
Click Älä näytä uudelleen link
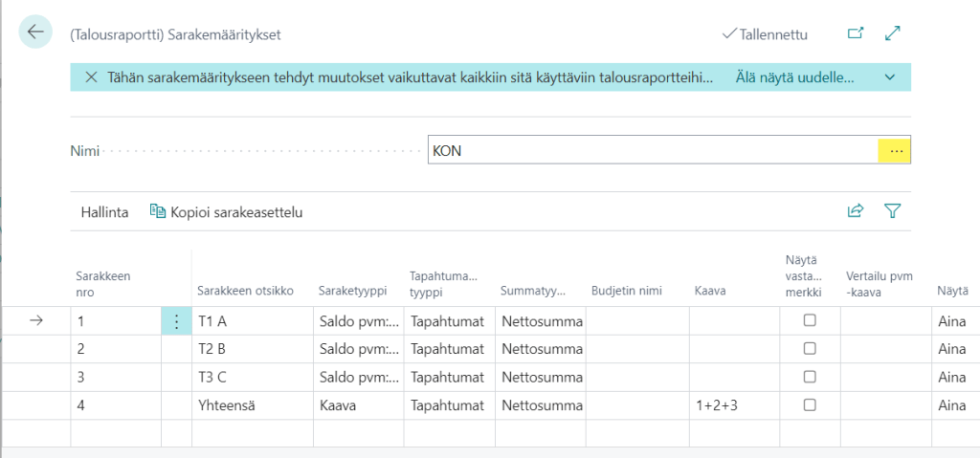tap(793, 77)
